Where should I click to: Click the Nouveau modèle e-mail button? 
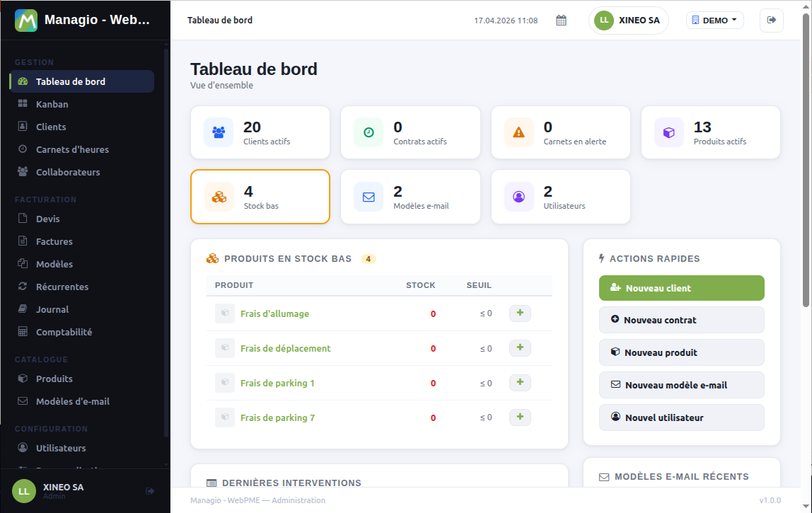click(681, 385)
